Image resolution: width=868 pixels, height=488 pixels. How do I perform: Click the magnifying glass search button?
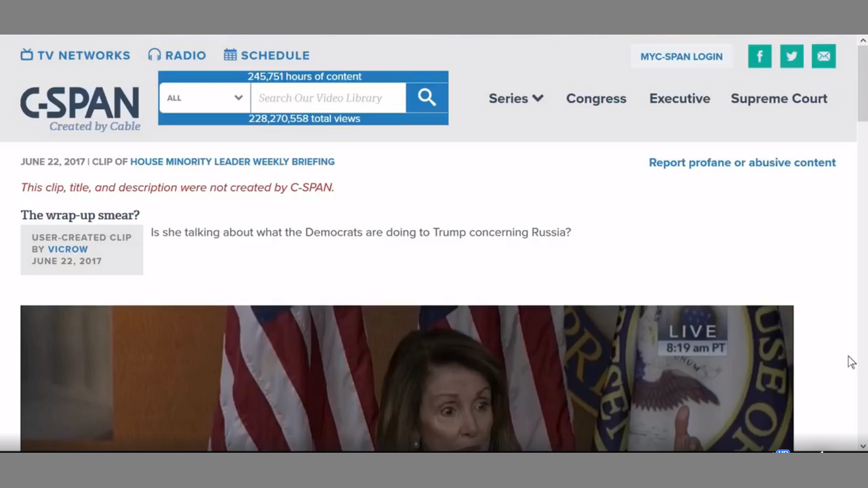(427, 98)
